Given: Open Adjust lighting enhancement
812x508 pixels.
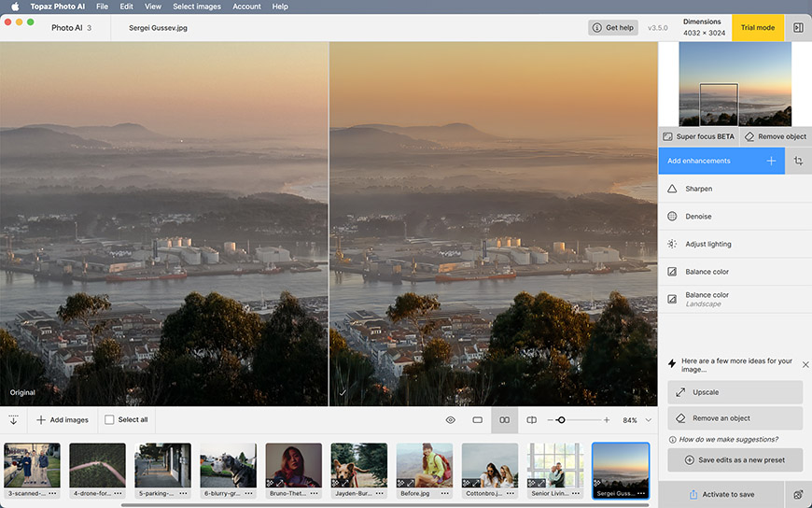Looking at the screenshot, I should pyautogui.click(x=707, y=244).
